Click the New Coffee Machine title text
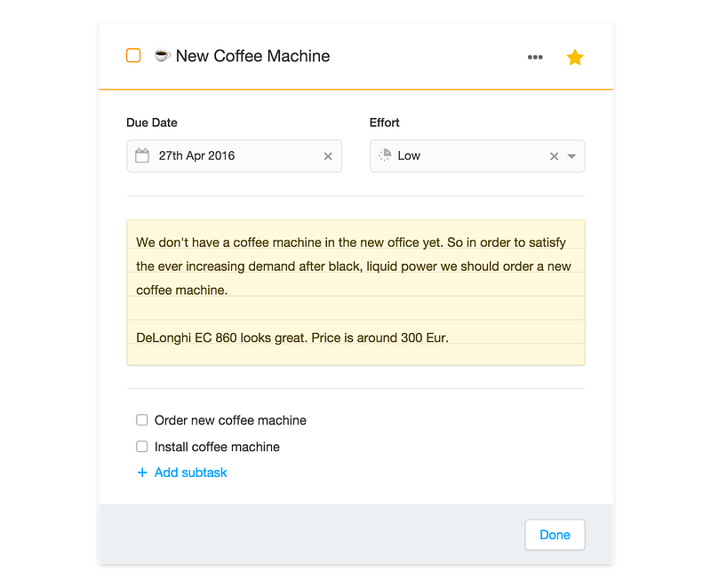Viewport: 711px width, 588px height. click(x=252, y=56)
